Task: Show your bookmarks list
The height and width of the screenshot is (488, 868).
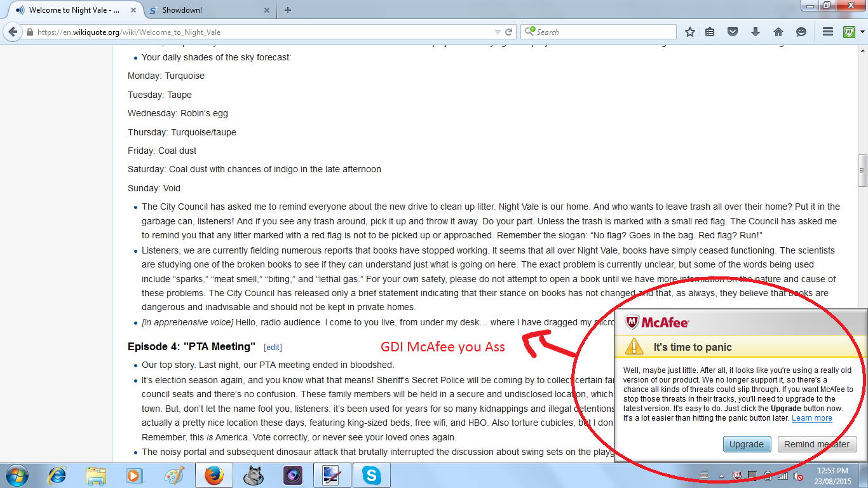Action: click(710, 32)
